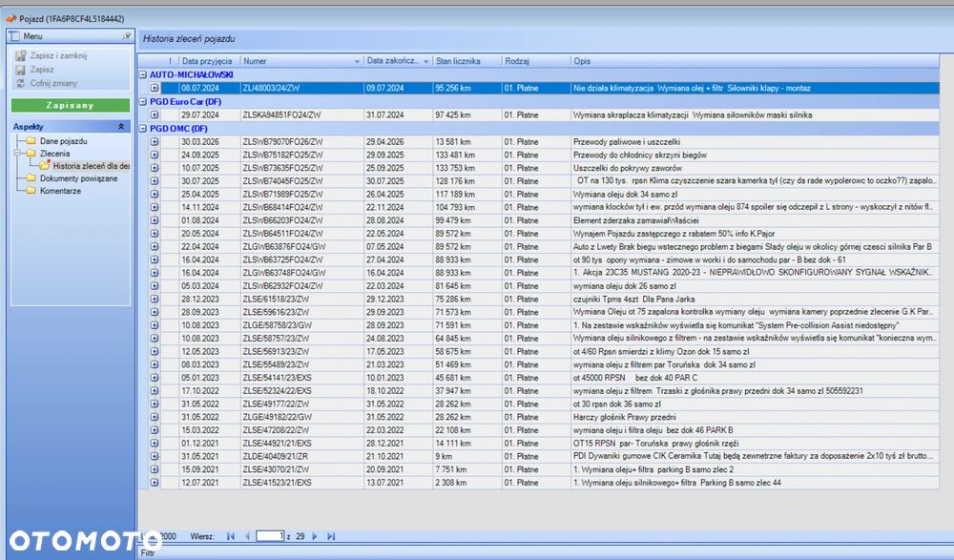Pin the Menu panel with pushpin icon
Screen dimensions: 954x560
click(x=127, y=36)
